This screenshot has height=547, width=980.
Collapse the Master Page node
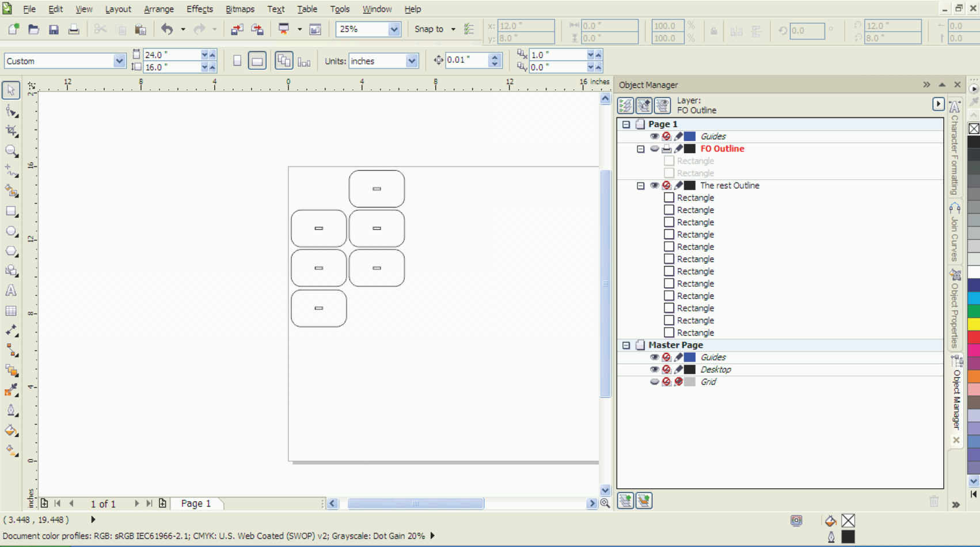tap(626, 345)
